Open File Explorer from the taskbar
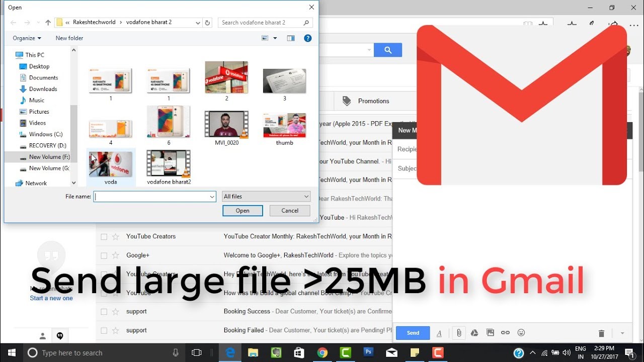This screenshot has width=644, height=362. pyautogui.click(x=253, y=353)
